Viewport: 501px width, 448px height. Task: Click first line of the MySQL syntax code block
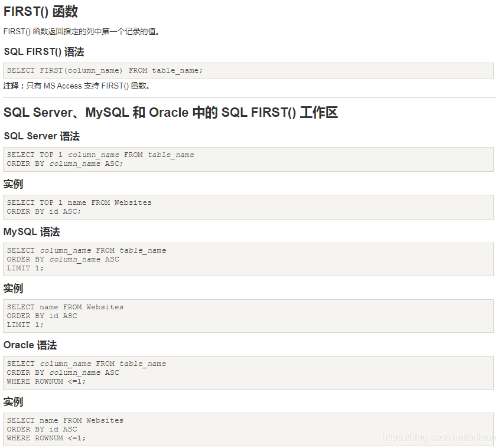pyautogui.click(x=86, y=251)
